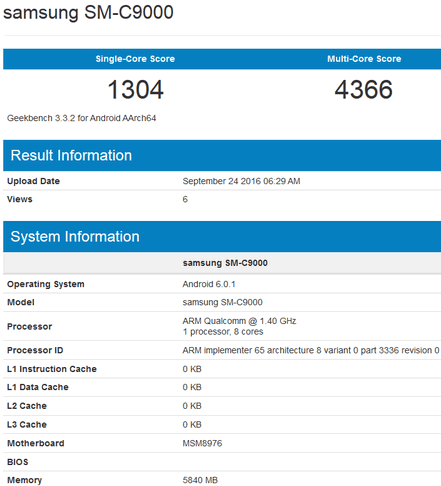Click the Geekbench 3.3.2 for Android version text
The height and width of the screenshot is (486, 441).
pos(82,118)
